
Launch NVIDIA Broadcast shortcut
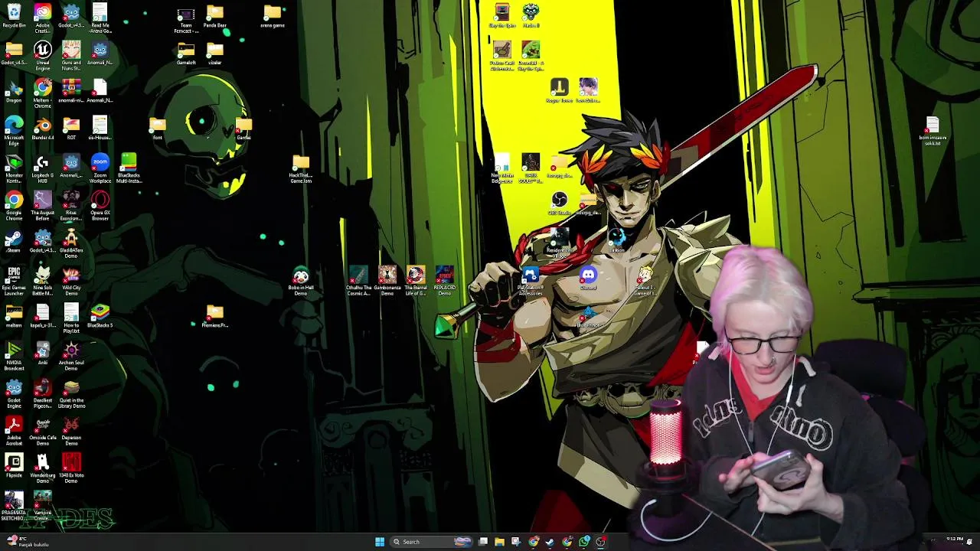pos(14,356)
